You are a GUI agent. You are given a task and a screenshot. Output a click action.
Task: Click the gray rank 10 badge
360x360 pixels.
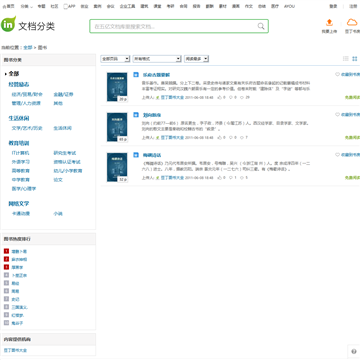pos(6,323)
